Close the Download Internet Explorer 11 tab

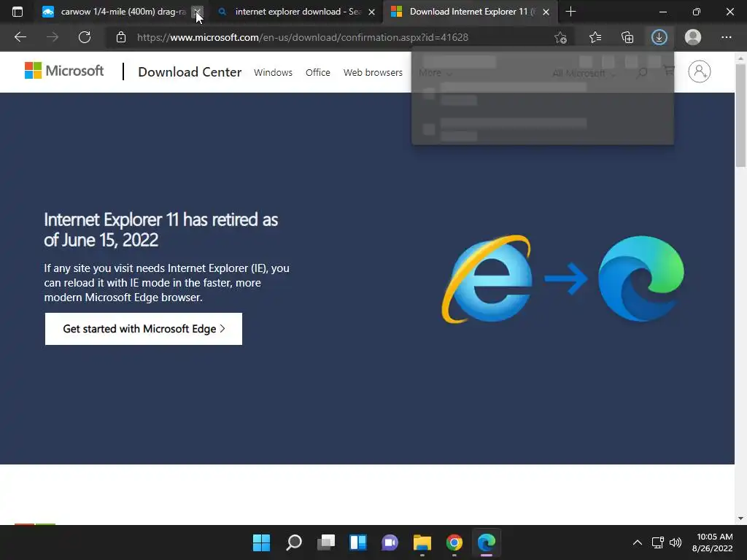pyautogui.click(x=546, y=12)
